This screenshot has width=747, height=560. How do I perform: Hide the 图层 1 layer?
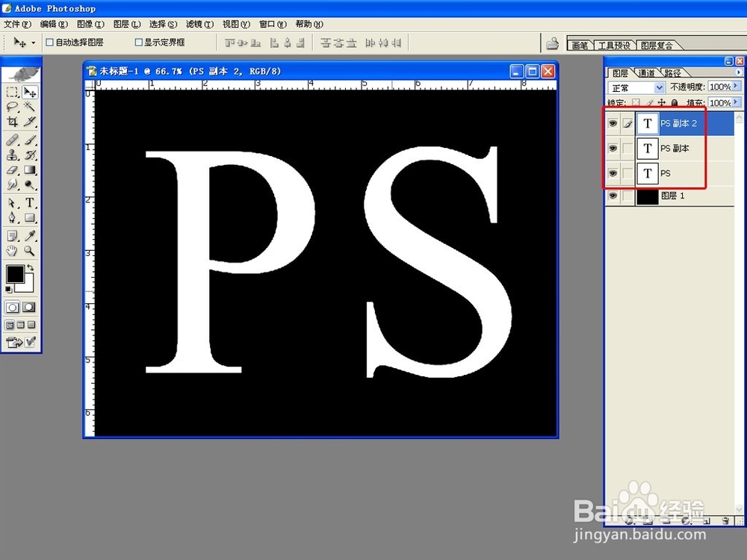613,196
